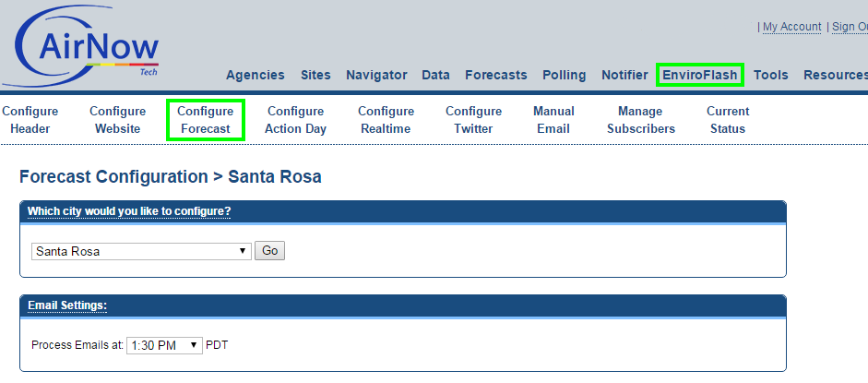Click the PDT timezone label
Image resolution: width=868 pixels, height=383 pixels.
[x=217, y=345]
